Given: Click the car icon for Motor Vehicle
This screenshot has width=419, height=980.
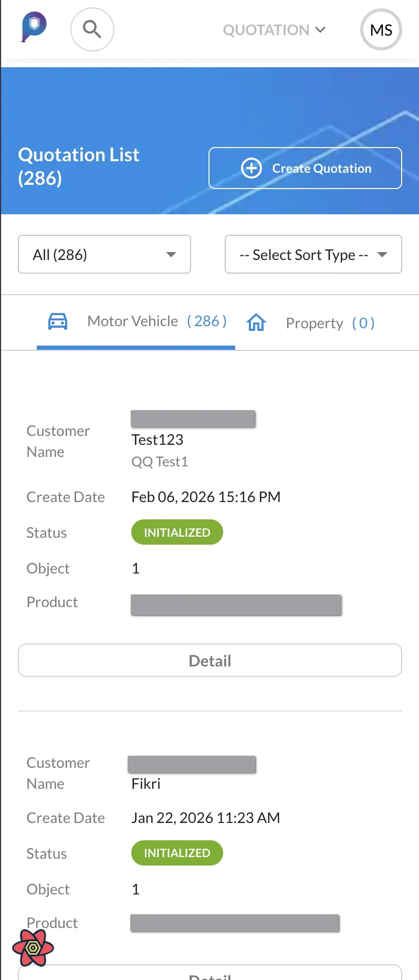Looking at the screenshot, I should (58, 321).
